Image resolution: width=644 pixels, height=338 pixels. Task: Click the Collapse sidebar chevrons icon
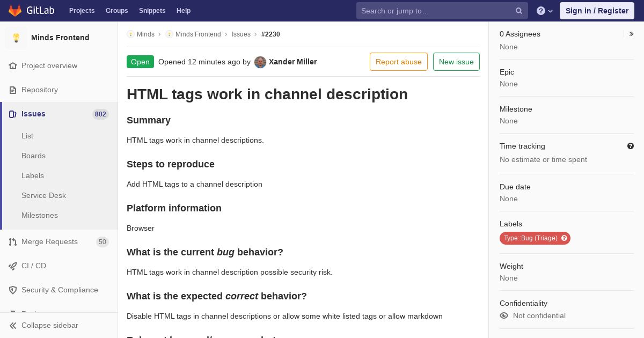pyautogui.click(x=13, y=326)
